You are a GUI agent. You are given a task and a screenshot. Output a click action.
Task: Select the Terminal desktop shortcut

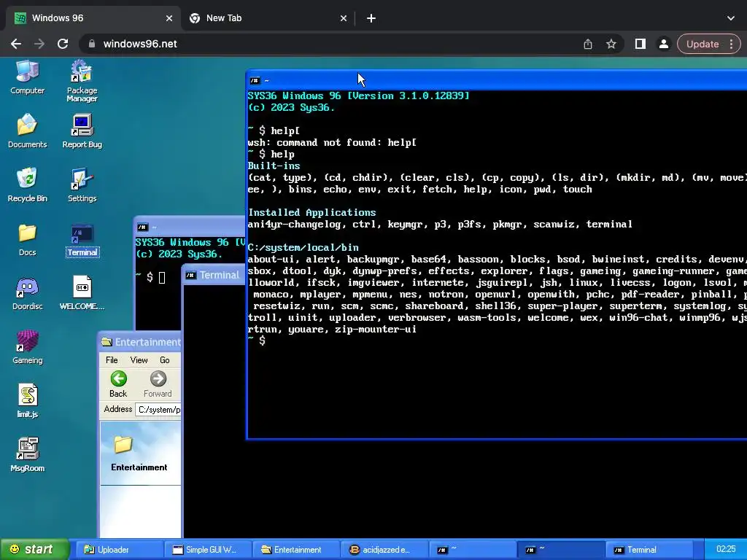(x=82, y=241)
